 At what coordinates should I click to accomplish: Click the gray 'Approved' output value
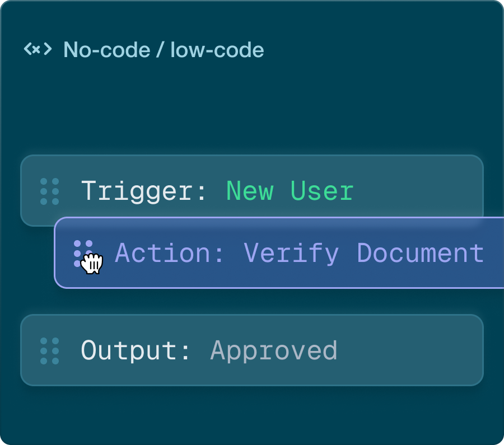point(274,351)
